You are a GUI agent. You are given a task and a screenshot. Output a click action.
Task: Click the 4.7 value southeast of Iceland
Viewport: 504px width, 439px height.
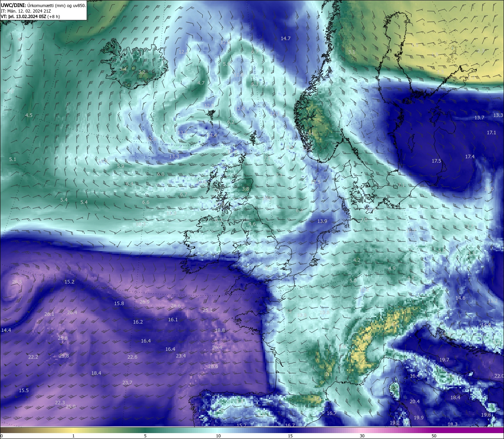[x=201, y=83]
